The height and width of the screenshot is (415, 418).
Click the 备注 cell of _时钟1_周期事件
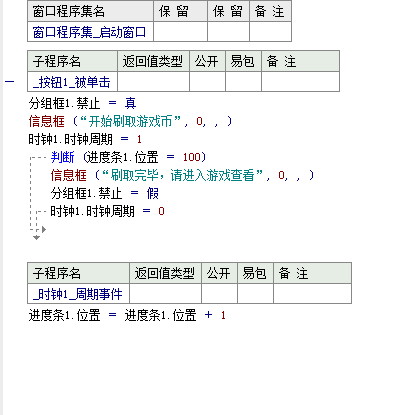(x=312, y=294)
